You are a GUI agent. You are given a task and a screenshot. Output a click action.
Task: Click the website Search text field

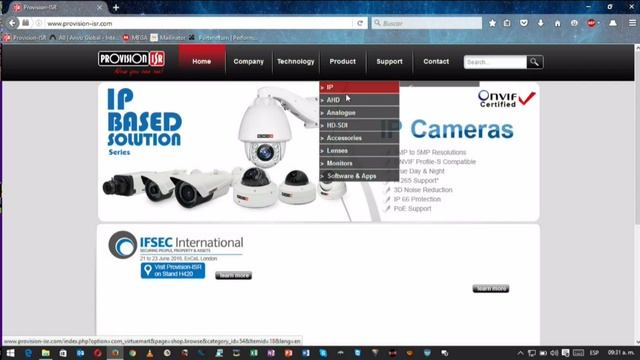(x=495, y=62)
